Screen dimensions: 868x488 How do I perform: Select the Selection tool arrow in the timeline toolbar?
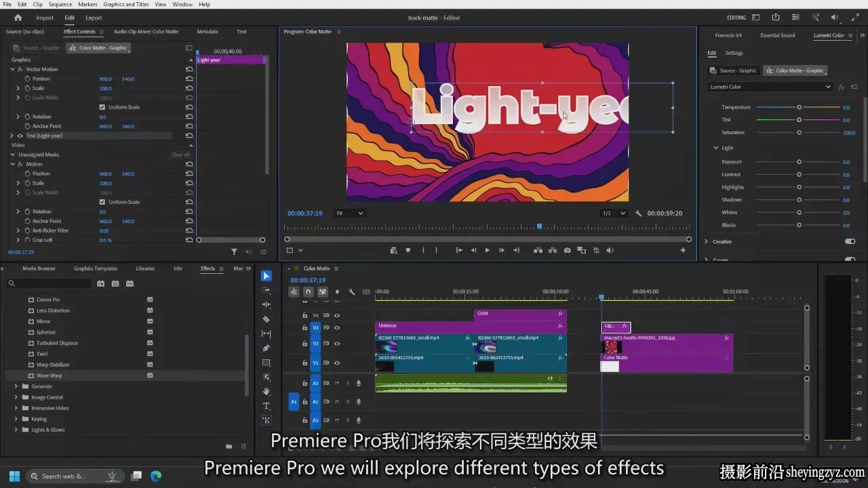click(267, 276)
